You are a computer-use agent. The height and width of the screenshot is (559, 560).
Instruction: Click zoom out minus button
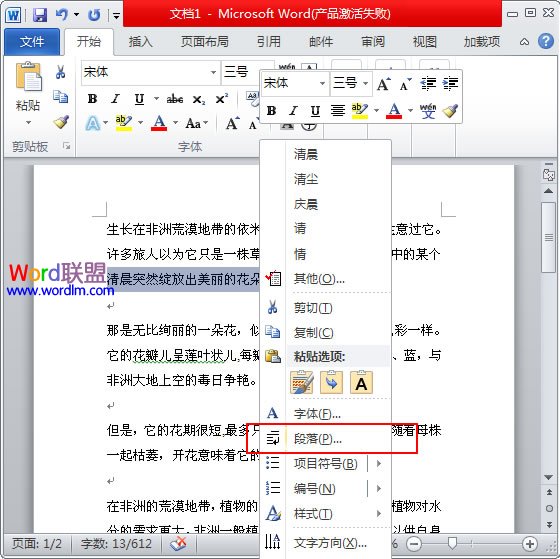click(x=414, y=544)
